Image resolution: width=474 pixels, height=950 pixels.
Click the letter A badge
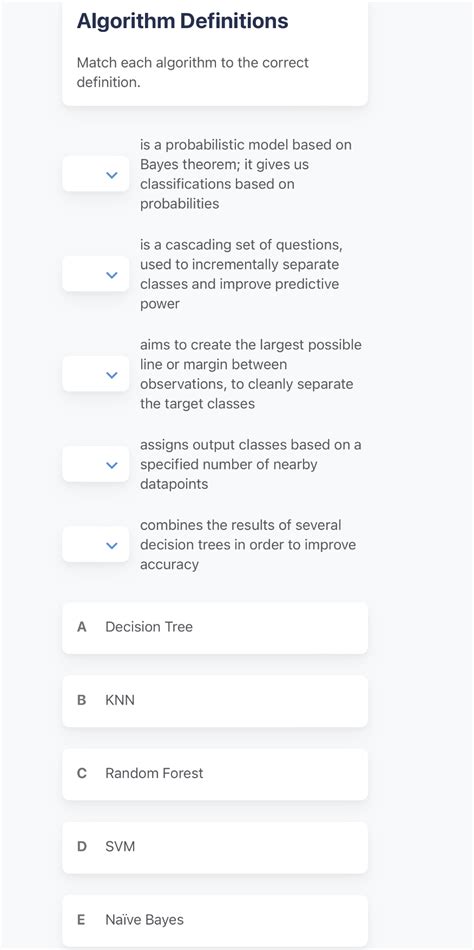tap(82, 627)
